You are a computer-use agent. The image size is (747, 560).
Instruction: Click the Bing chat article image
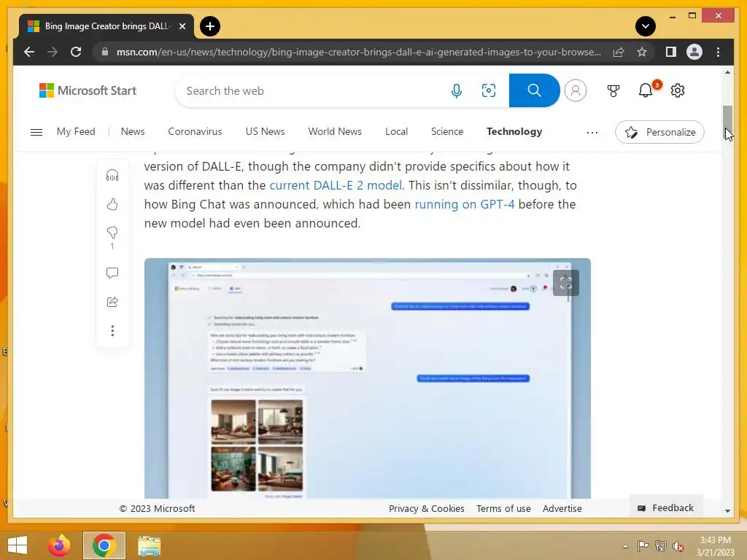tap(368, 378)
